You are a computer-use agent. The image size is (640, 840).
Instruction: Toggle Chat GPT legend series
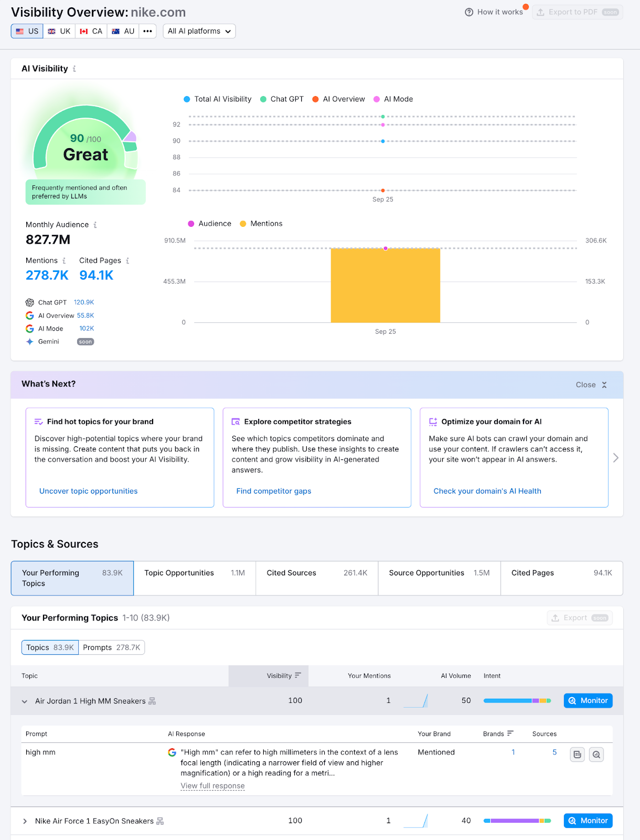tap(282, 99)
